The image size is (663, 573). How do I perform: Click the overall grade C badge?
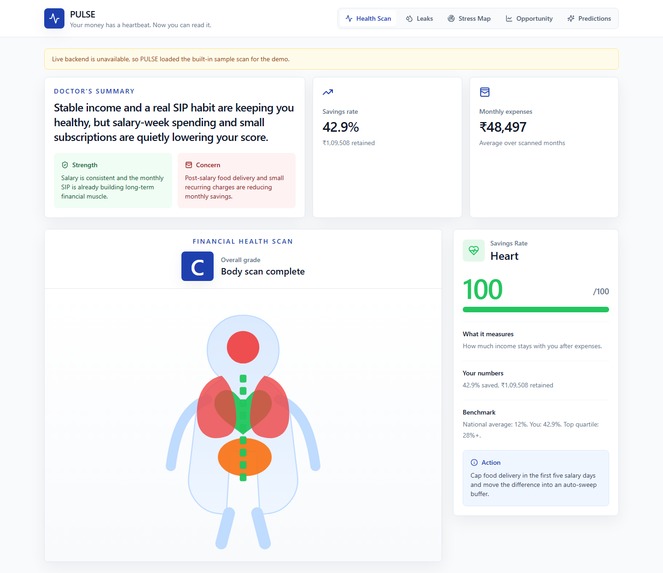(197, 266)
